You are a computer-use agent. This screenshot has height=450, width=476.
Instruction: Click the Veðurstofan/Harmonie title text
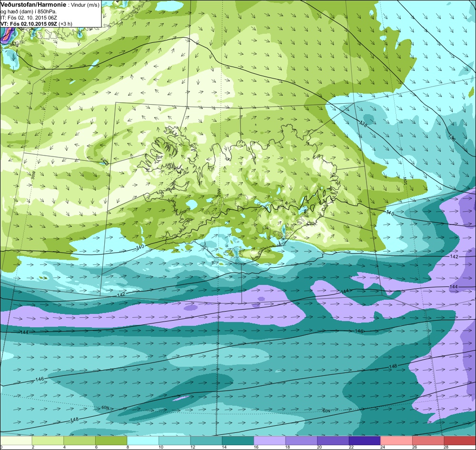[x=33, y=5]
